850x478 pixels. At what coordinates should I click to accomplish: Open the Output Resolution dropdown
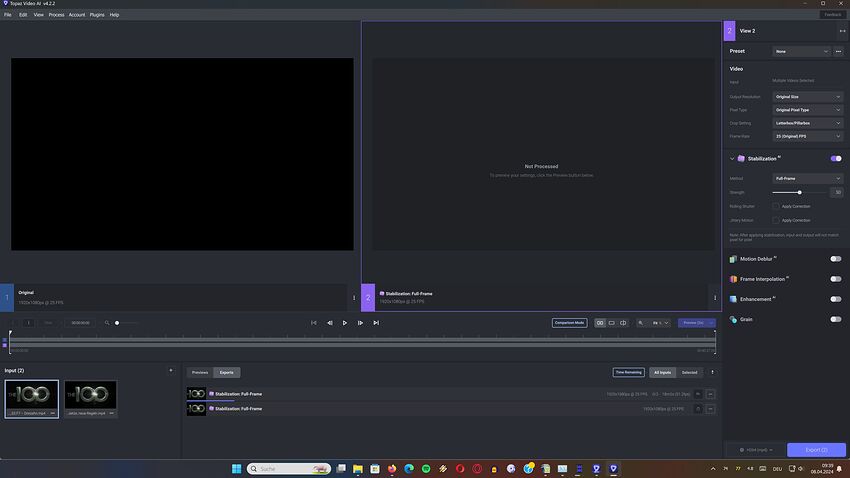(808, 97)
